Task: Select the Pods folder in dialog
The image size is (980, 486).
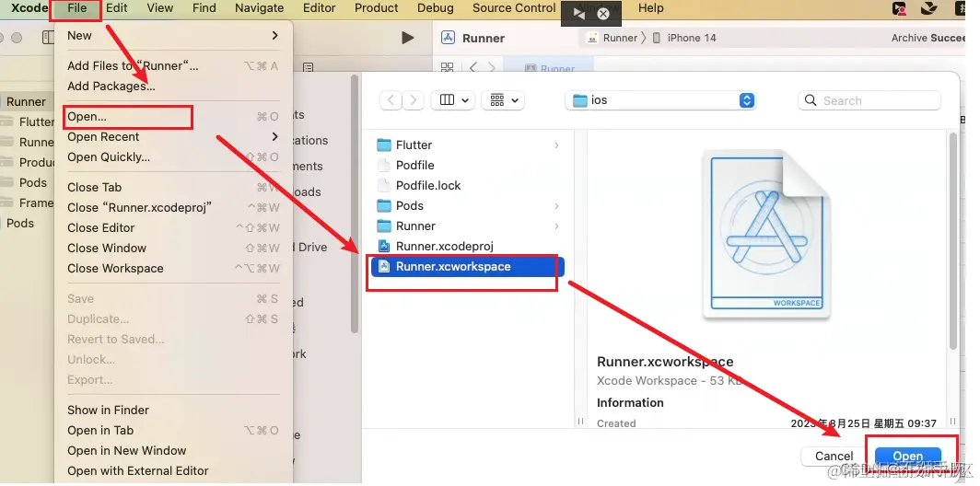Action: click(x=468, y=205)
